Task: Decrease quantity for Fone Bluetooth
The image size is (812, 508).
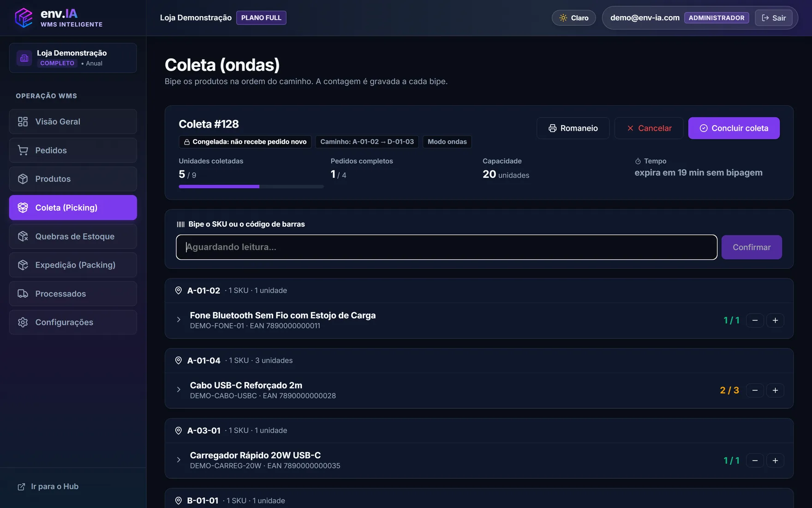Action: pos(755,321)
